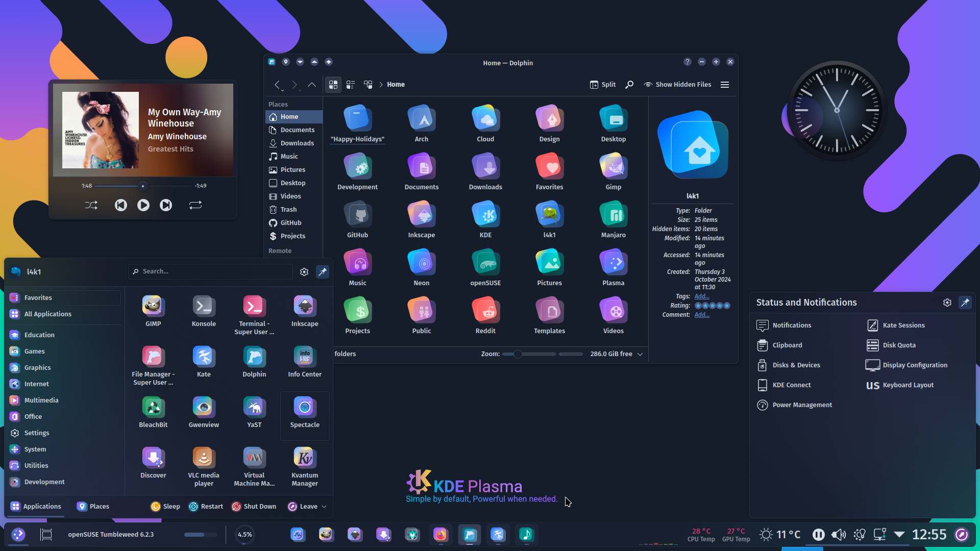The image size is (980, 551).
Task: Open the Neon folder
Action: (422, 267)
